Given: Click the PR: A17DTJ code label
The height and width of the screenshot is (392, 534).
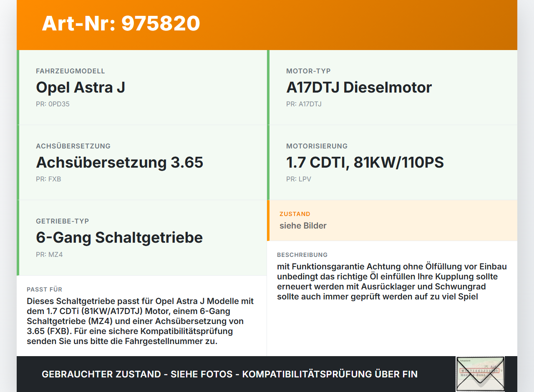Looking at the screenshot, I should (x=304, y=104).
